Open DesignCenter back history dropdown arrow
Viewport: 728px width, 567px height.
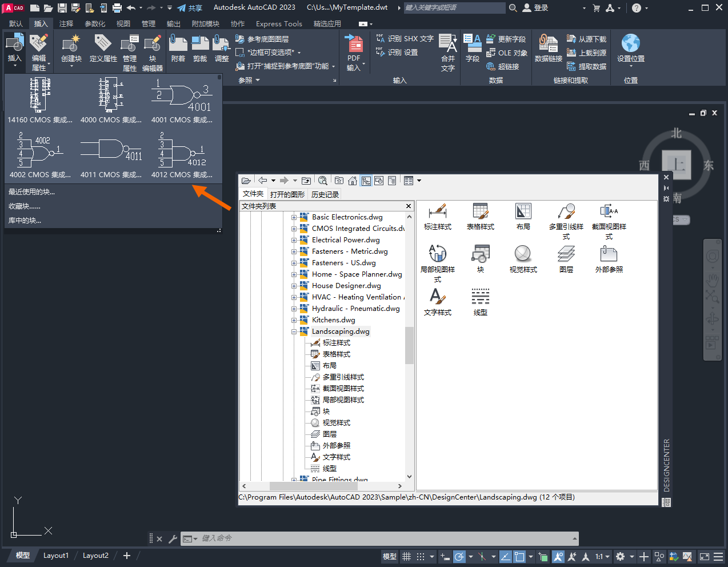pyautogui.click(x=273, y=181)
